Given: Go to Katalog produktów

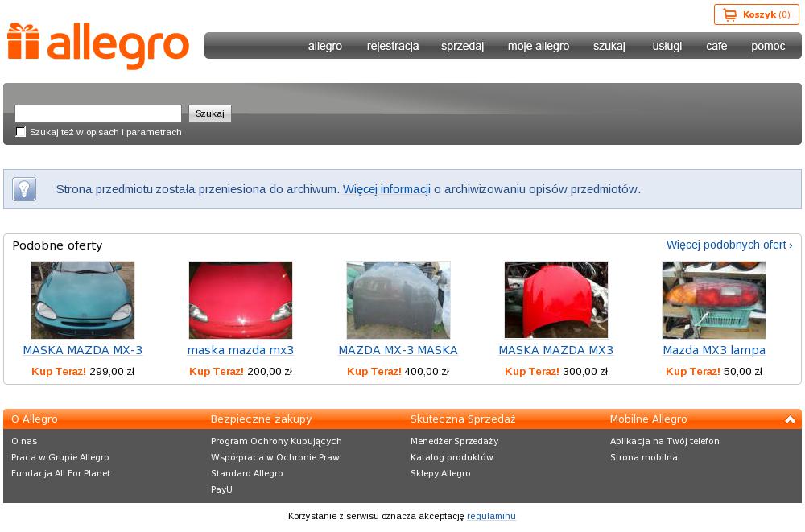Looking at the screenshot, I should click(452, 457).
